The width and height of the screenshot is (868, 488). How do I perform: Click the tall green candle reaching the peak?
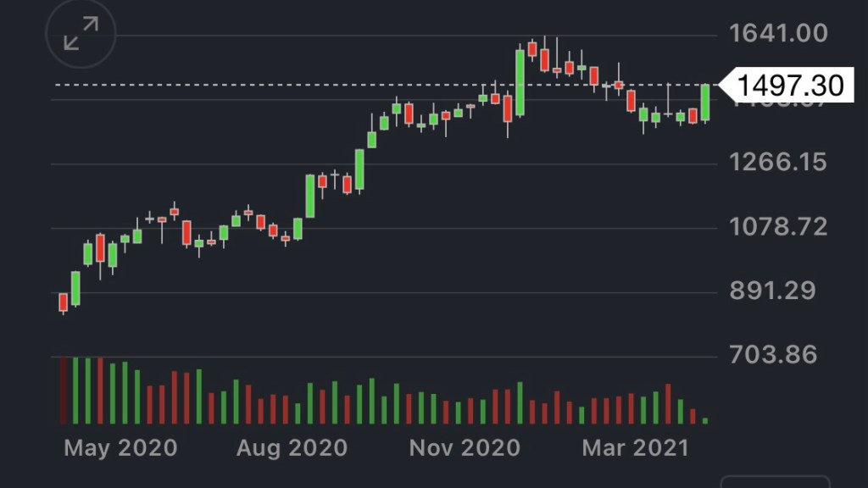point(520,82)
